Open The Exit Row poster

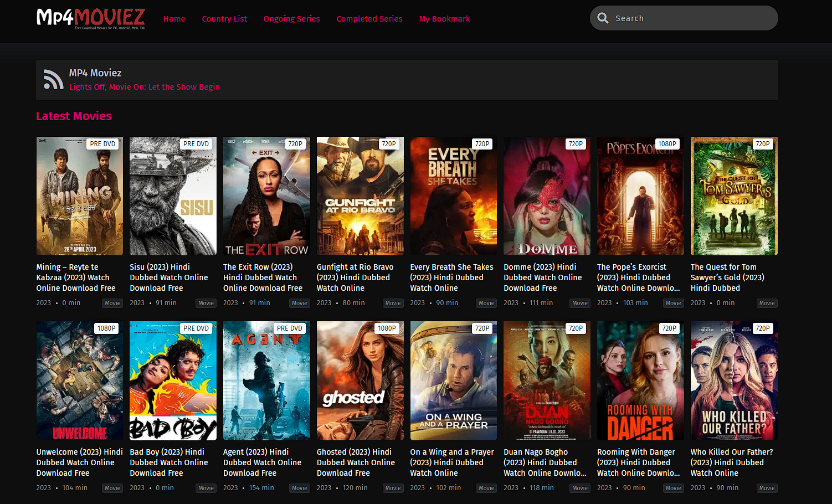click(266, 196)
